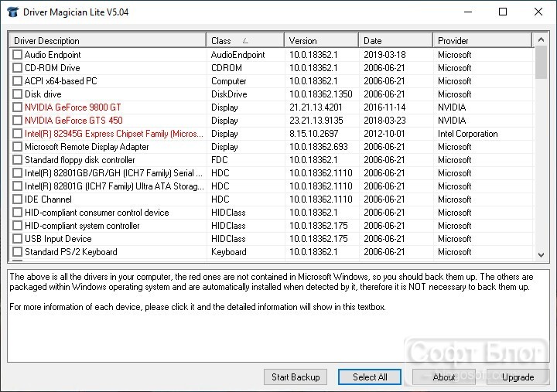This screenshot has width=557, height=392.
Task: Check the IDE Channel checkbox
Action: tap(17, 199)
